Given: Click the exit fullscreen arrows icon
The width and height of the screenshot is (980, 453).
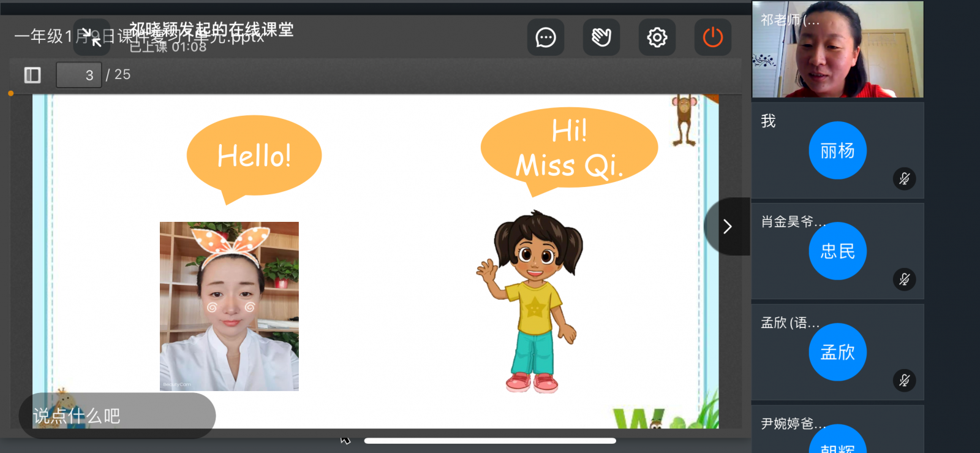Looking at the screenshot, I should (92, 37).
